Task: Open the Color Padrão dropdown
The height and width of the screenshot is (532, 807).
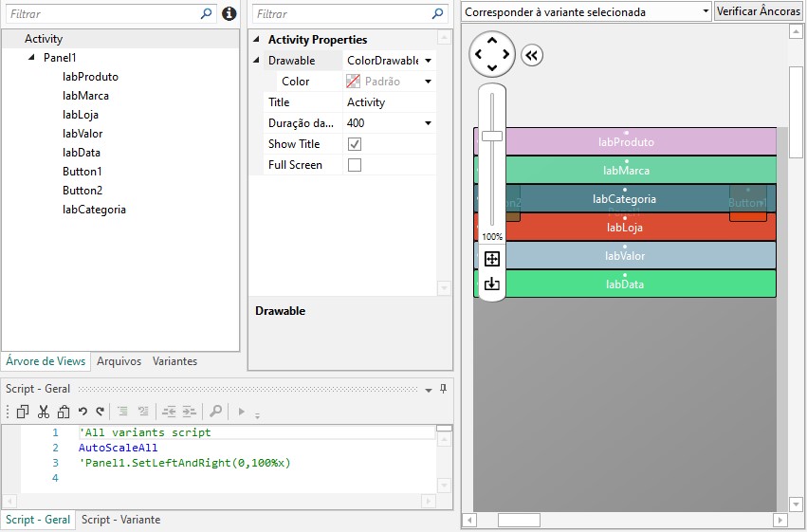Action: (429, 82)
